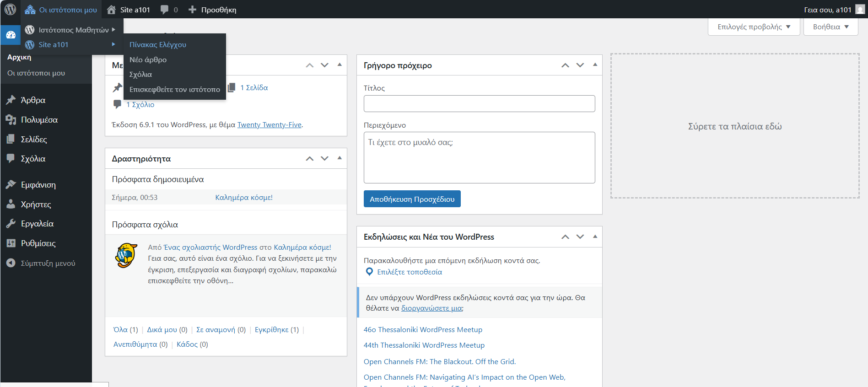Toggle the Γρήγορο πρόχειρο panel triangle
The height and width of the screenshot is (387, 868).
(x=595, y=65)
